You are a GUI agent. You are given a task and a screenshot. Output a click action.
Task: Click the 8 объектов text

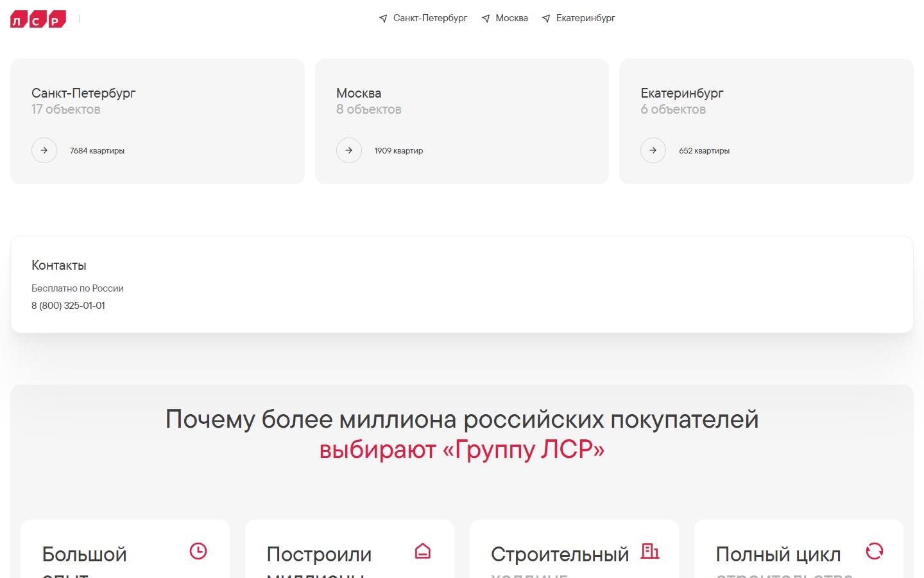(369, 110)
